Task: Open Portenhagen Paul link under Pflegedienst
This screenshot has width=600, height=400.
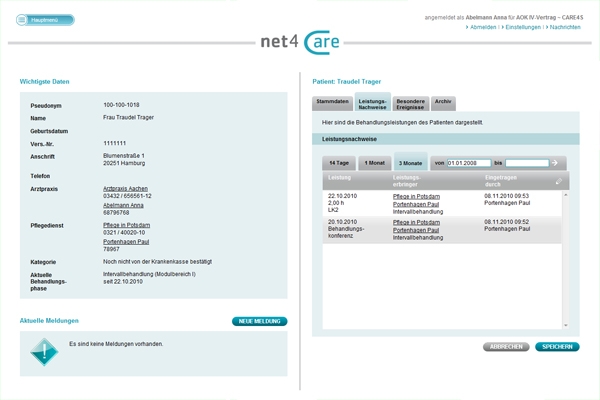Action: click(x=126, y=242)
